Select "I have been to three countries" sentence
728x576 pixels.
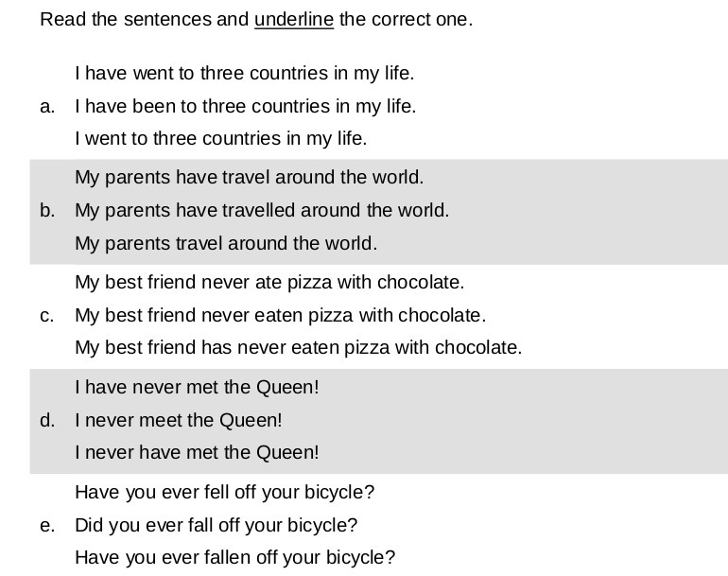[x=245, y=106]
